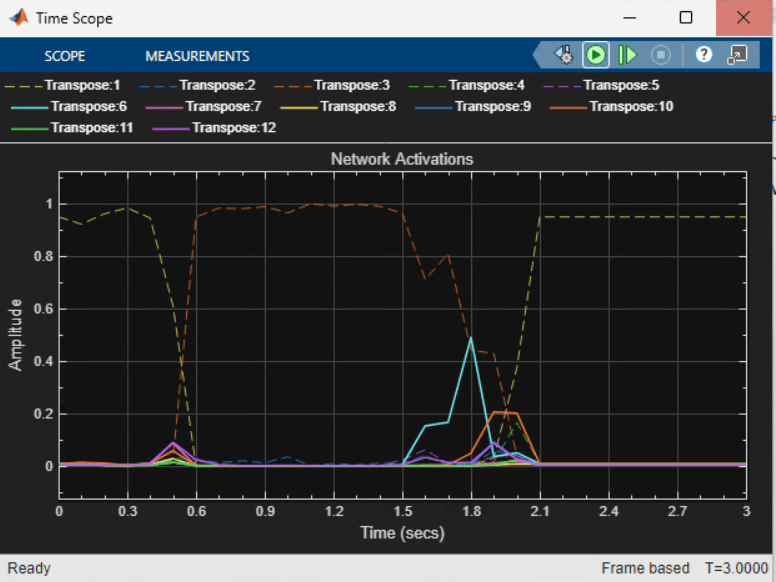This screenshot has height=582, width=776.
Task: Click the dock/undock scope window icon
Action: coord(736,55)
